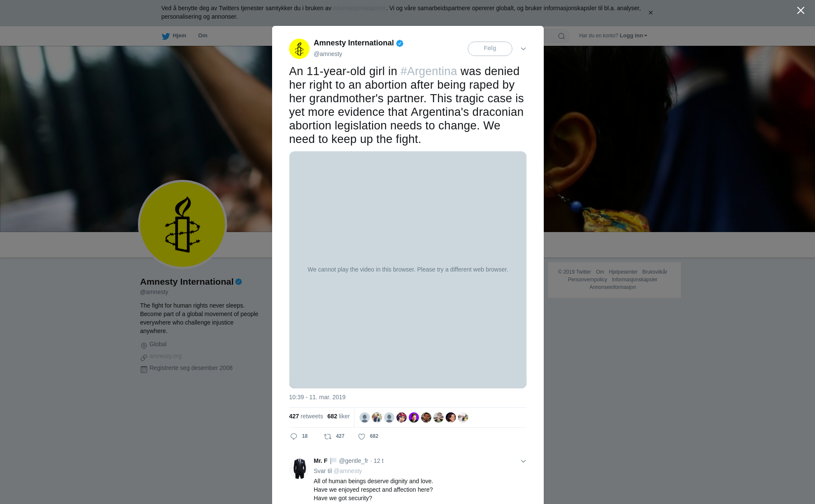Click the reply speech bubble icon
Image resolution: width=815 pixels, height=504 pixels.
point(294,437)
